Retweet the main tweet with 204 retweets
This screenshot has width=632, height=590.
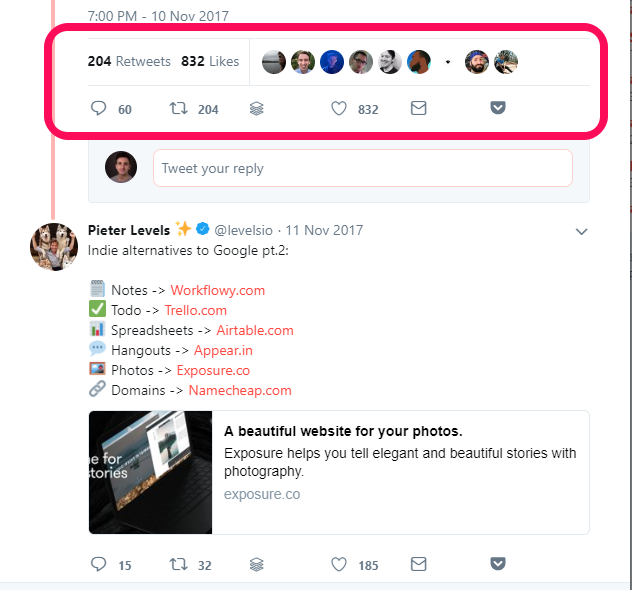(x=178, y=108)
